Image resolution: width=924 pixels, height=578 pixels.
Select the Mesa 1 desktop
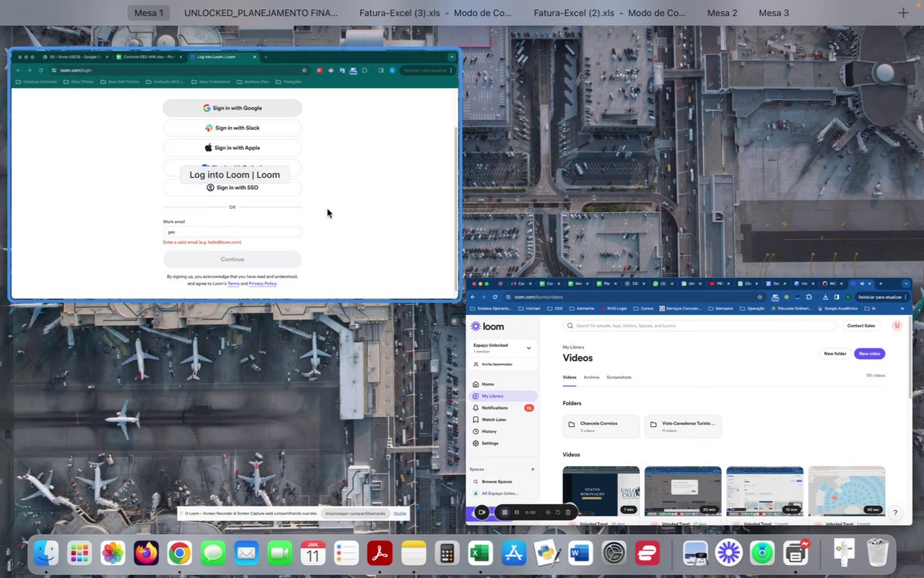(x=149, y=13)
